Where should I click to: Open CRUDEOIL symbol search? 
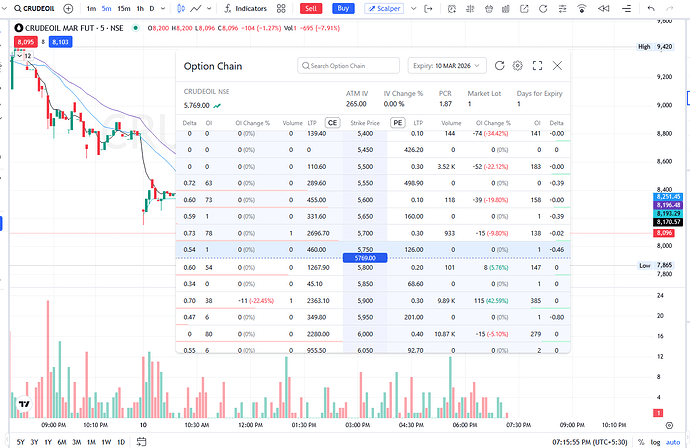tap(34, 8)
